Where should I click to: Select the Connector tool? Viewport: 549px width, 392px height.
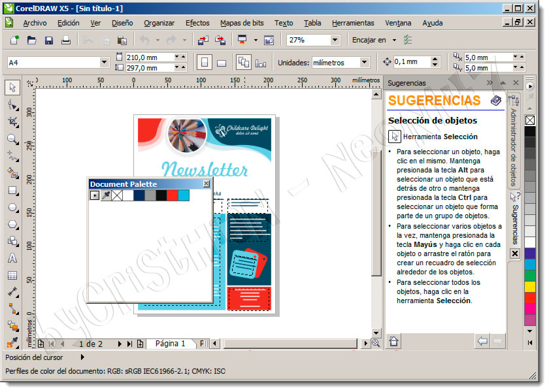point(13,308)
